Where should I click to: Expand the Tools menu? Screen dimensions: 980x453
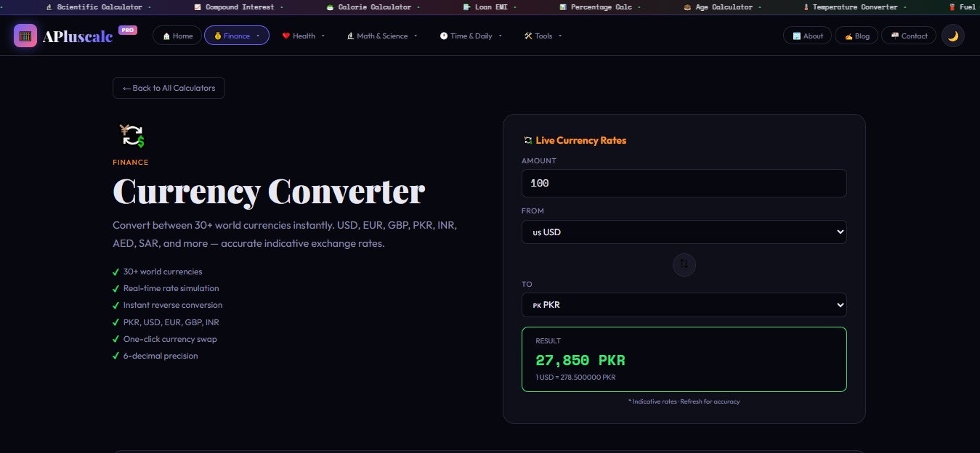click(543, 36)
